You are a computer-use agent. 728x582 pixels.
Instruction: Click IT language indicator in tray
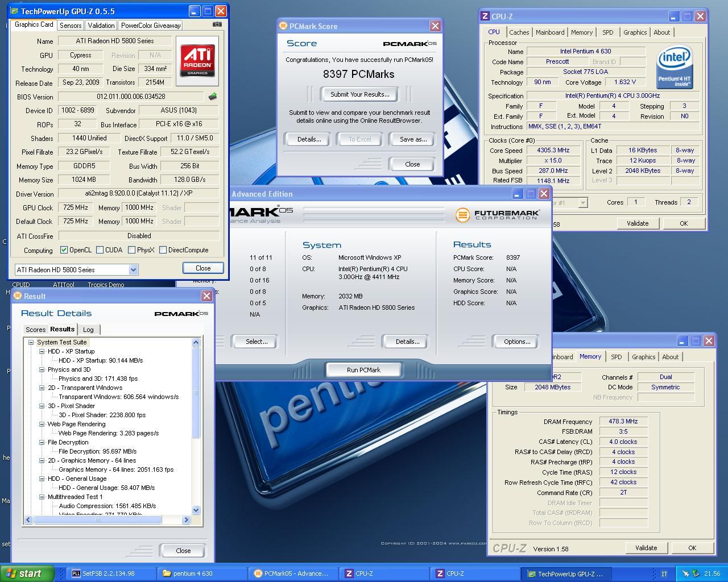click(x=664, y=574)
